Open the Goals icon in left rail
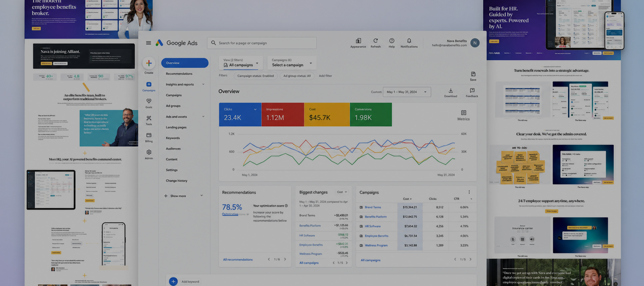The width and height of the screenshot is (644, 286). coord(149,101)
